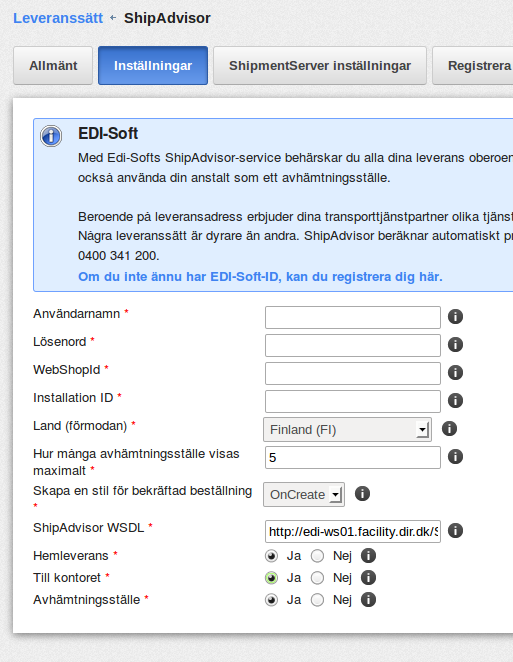Screen dimensions: 513x662
Task: Focus the Användarnamn input field
Action: point(353,317)
